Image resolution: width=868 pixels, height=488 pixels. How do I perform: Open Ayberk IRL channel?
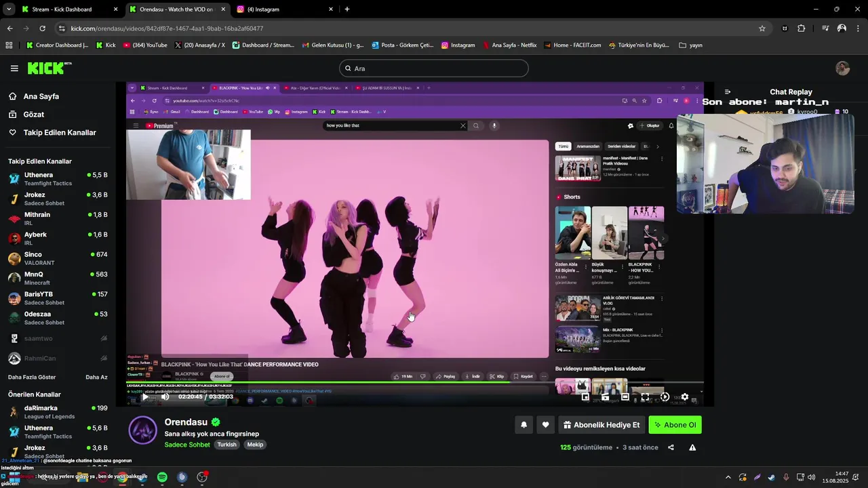(58, 239)
